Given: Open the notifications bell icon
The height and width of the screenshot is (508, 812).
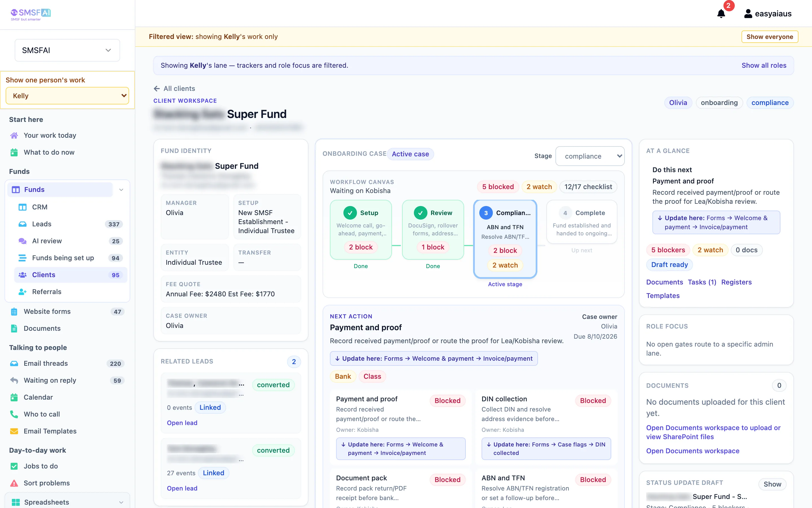Looking at the screenshot, I should [x=721, y=14].
